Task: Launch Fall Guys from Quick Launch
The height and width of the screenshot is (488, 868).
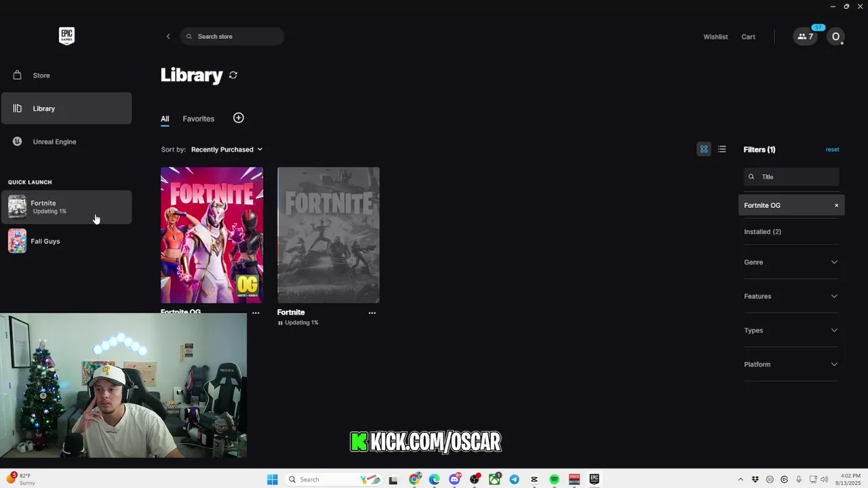Action: (66, 241)
